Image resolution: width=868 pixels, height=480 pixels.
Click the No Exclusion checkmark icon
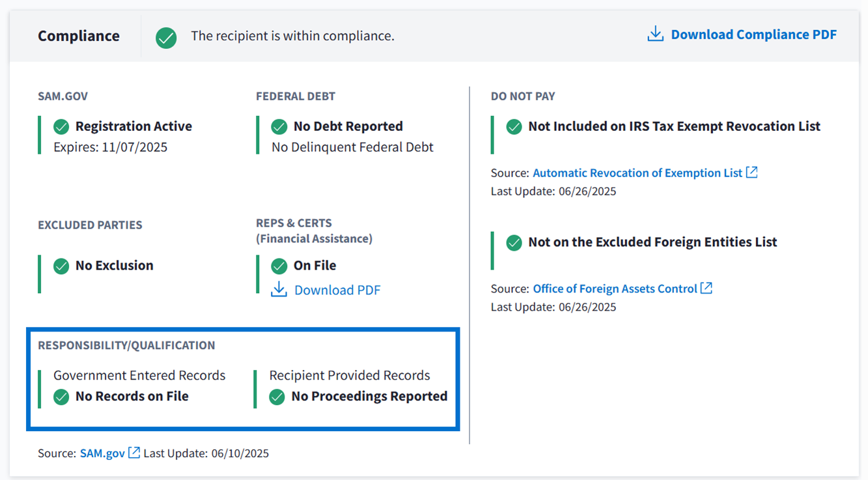(61, 266)
